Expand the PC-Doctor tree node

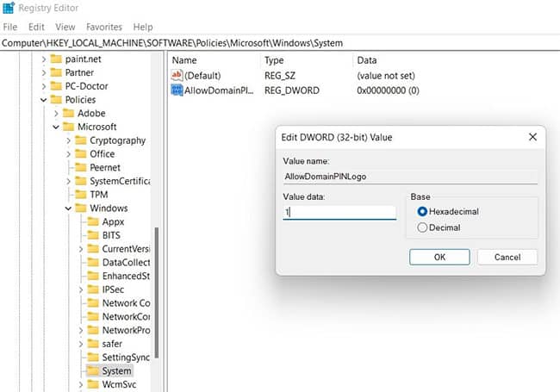point(44,86)
